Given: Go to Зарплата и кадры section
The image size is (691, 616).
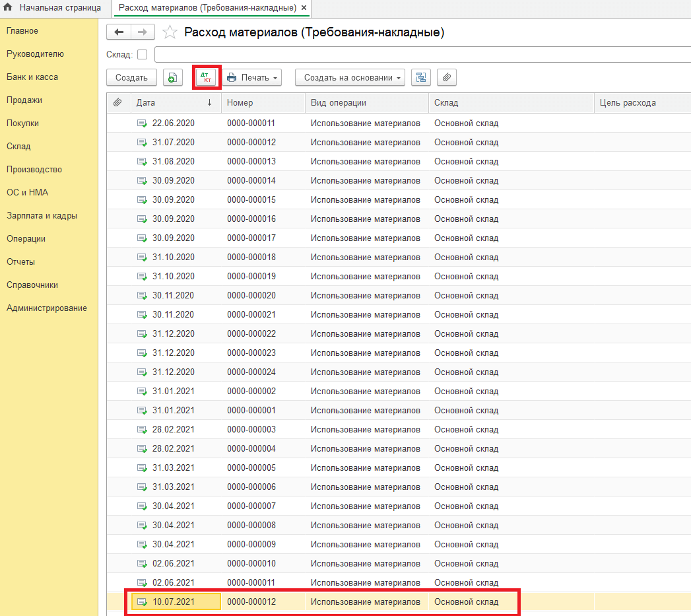Looking at the screenshot, I should pos(42,216).
